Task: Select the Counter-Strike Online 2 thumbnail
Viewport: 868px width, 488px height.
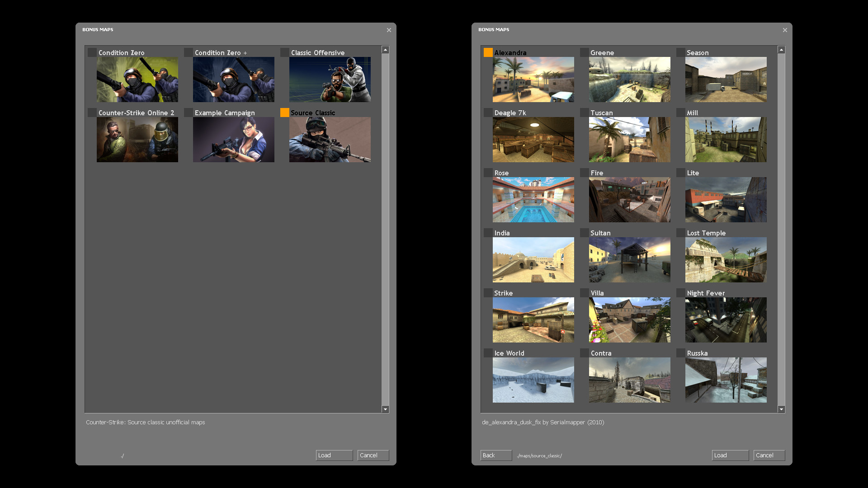Action: point(137,140)
